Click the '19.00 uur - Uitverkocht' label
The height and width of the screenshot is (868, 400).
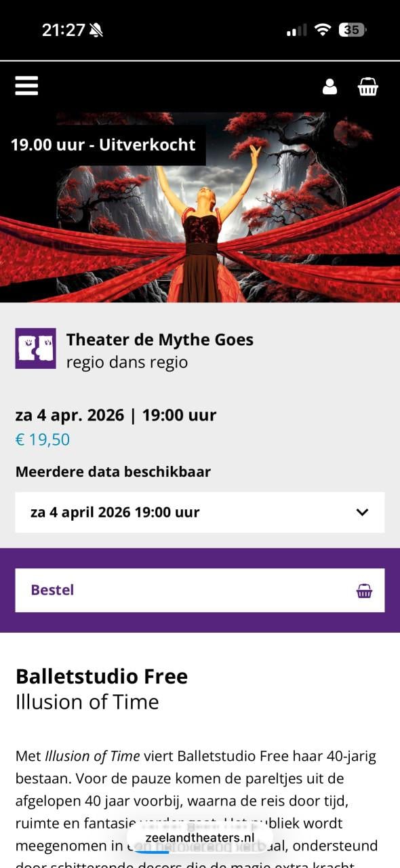coord(104,144)
